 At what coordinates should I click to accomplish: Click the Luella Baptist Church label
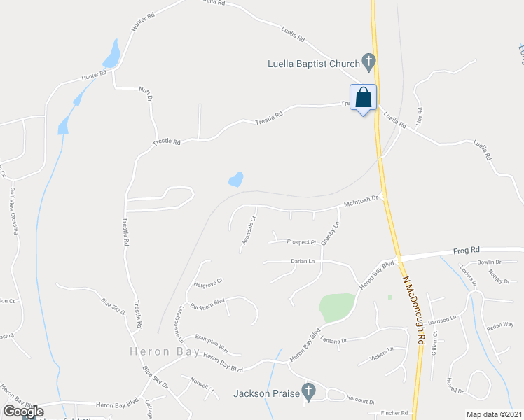click(314, 64)
